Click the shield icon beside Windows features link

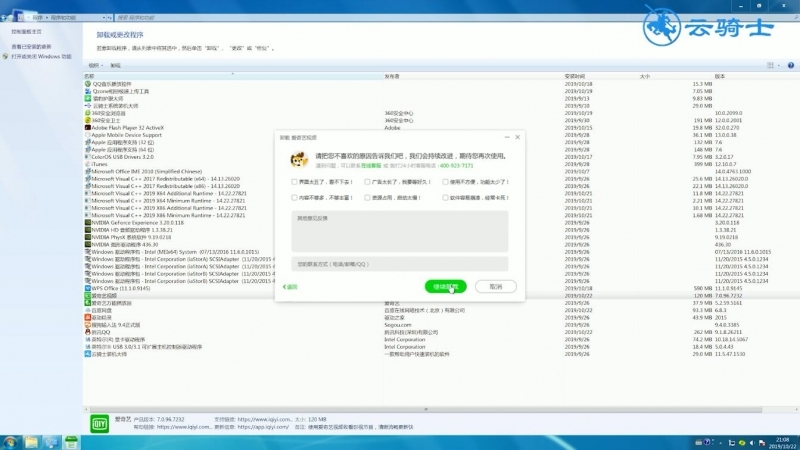[6, 57]
